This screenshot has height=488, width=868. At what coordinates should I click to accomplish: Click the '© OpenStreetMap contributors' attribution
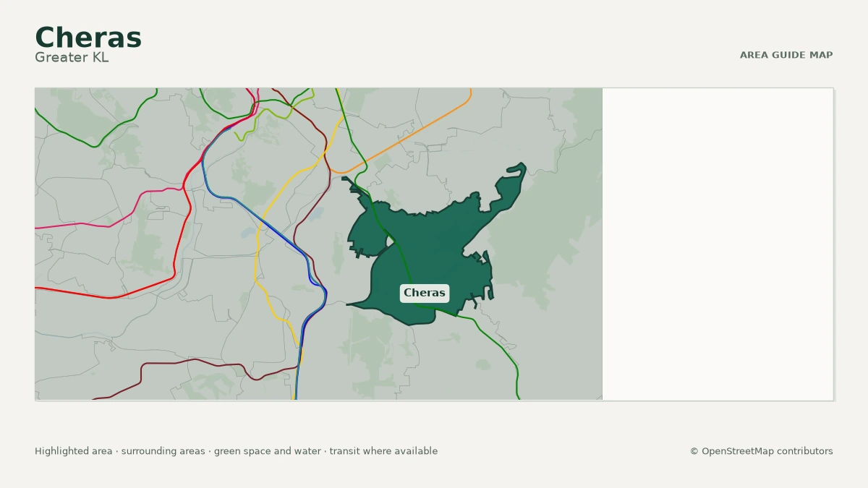coord(761,451)
